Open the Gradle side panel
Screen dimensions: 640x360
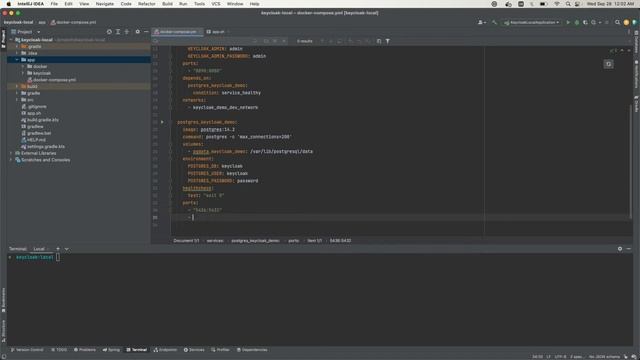tap(636, 104)
